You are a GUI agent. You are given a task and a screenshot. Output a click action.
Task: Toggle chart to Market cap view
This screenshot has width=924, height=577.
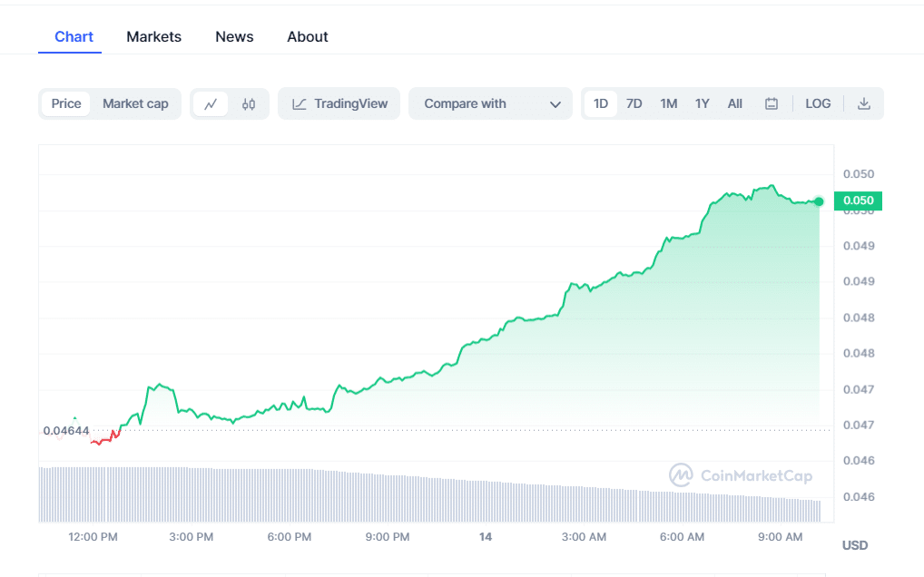(135, 103)
